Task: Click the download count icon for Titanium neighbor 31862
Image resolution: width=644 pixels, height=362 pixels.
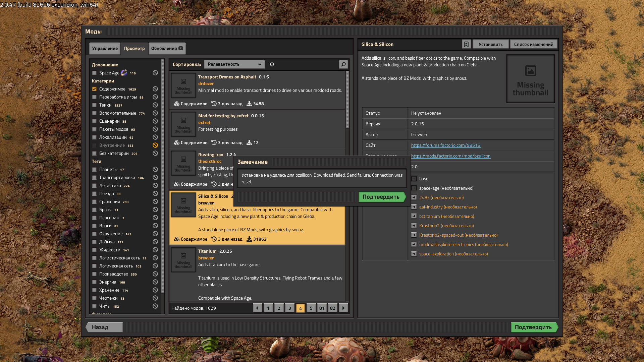Action: [249, 239]
